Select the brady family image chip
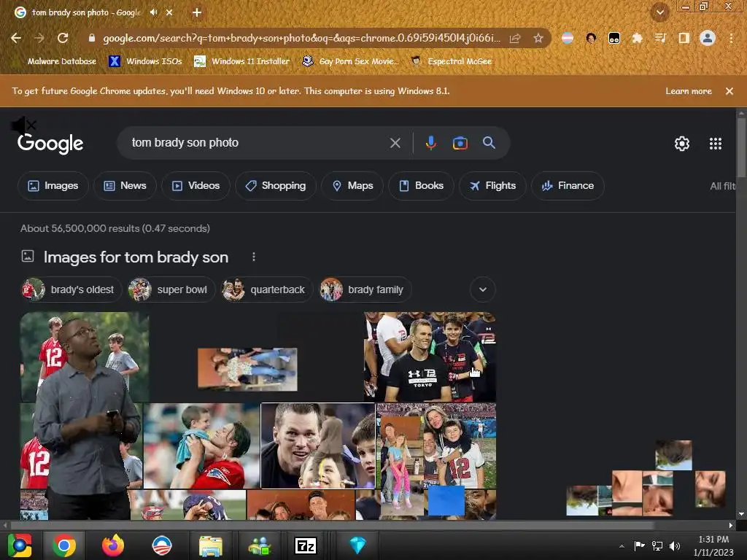Viewport: 747px width, 560px height. (x=365, y=289)
